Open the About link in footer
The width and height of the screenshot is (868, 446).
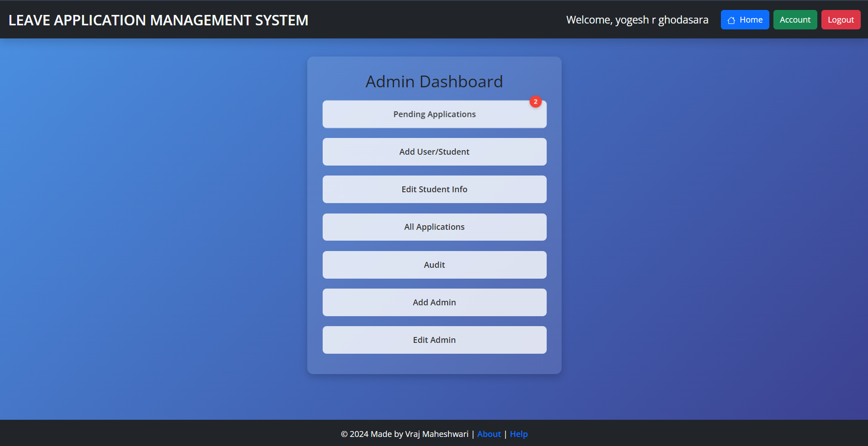tap(489, 434)
